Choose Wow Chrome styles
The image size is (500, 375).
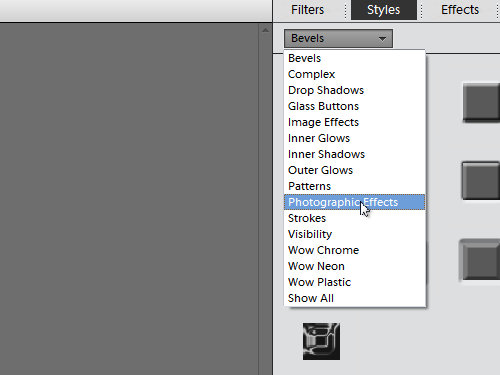pos(354,250)
